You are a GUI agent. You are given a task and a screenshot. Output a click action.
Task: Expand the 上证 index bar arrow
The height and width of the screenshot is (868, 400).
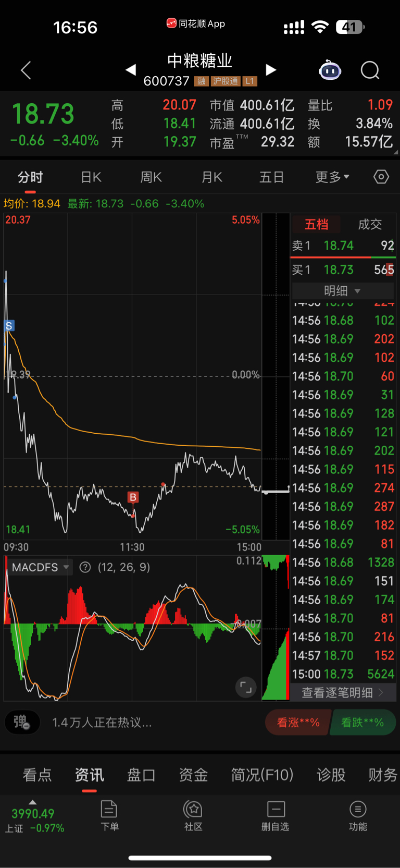[32, 802]
